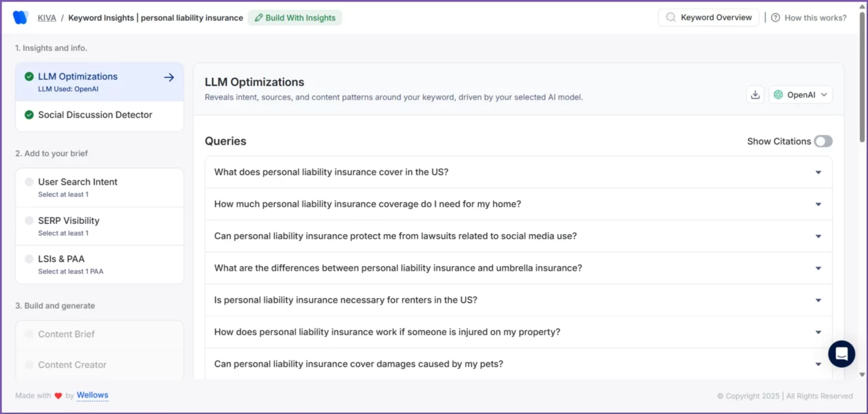
Task: Open the chat support bubble
Action: 842,354
